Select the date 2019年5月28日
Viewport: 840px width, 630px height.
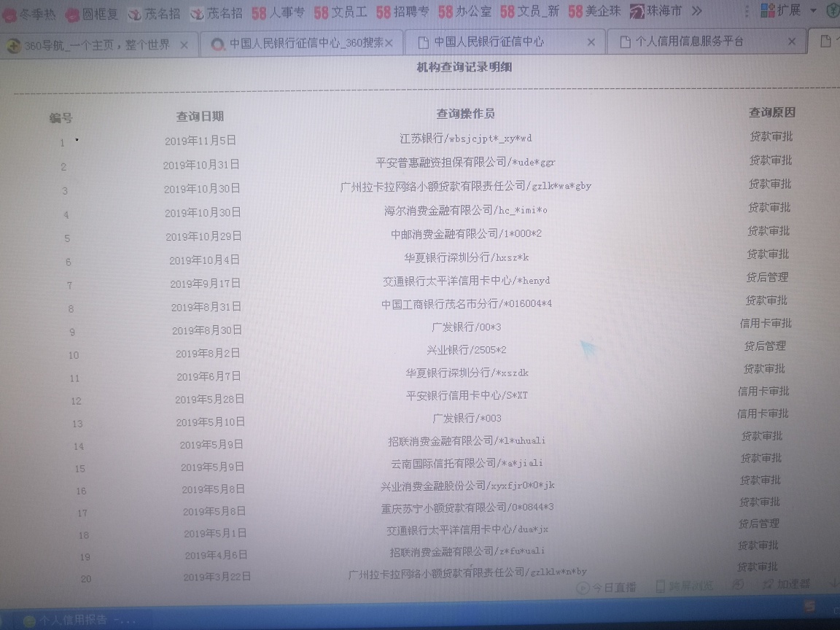[x=209, y=399]
